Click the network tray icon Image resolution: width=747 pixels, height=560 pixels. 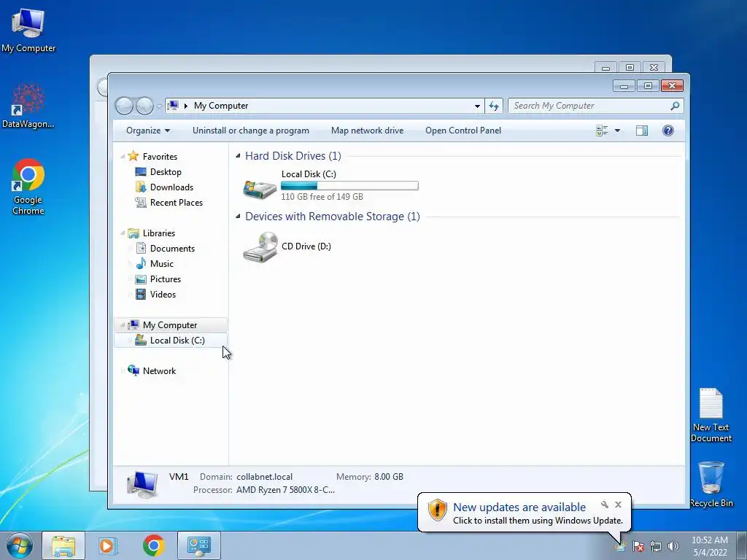(x=656, y=546)
